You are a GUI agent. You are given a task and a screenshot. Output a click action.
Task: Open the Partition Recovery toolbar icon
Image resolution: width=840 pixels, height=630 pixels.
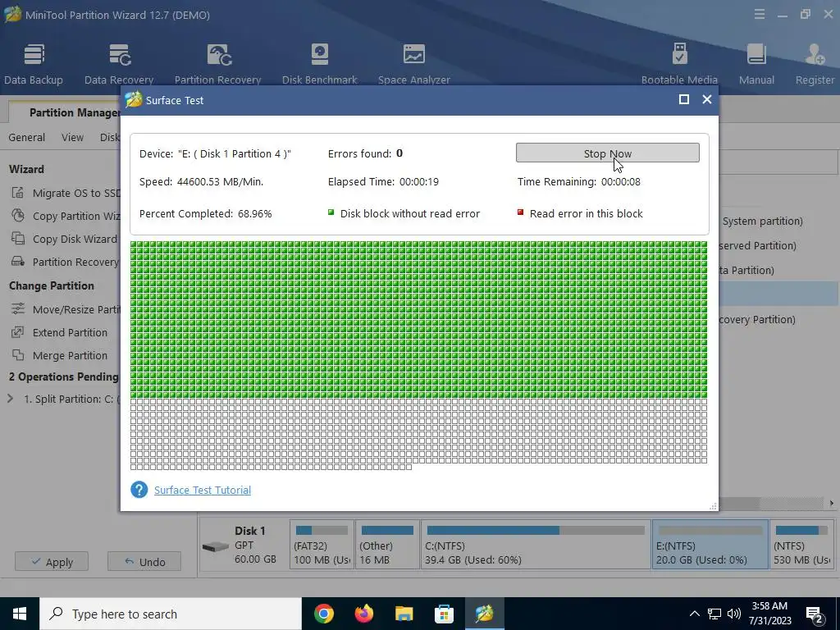(x=217, y=64)
